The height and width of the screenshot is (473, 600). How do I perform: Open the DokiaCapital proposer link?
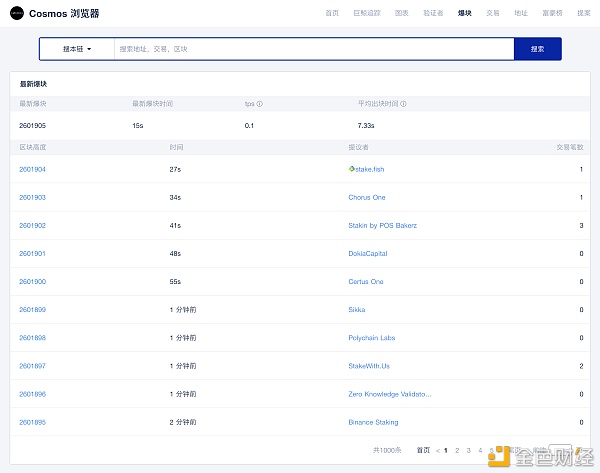368,253
